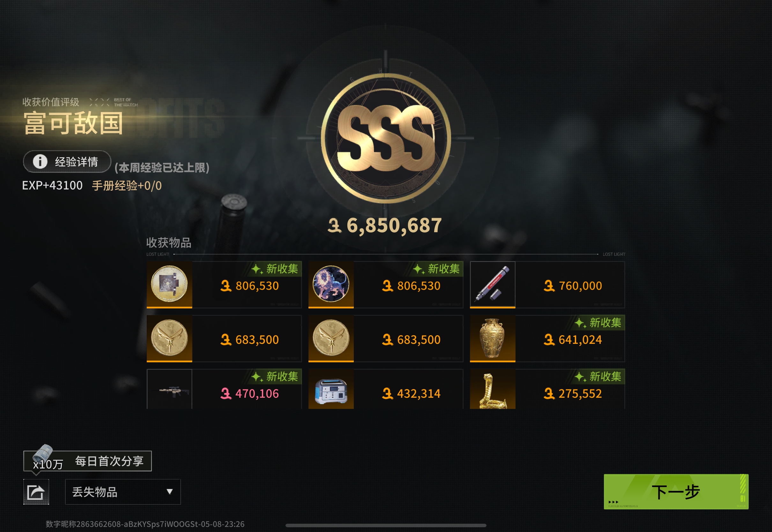Click the total value 6,850,687
This screenshot has height=532, width=772.
tap(385, 225)
